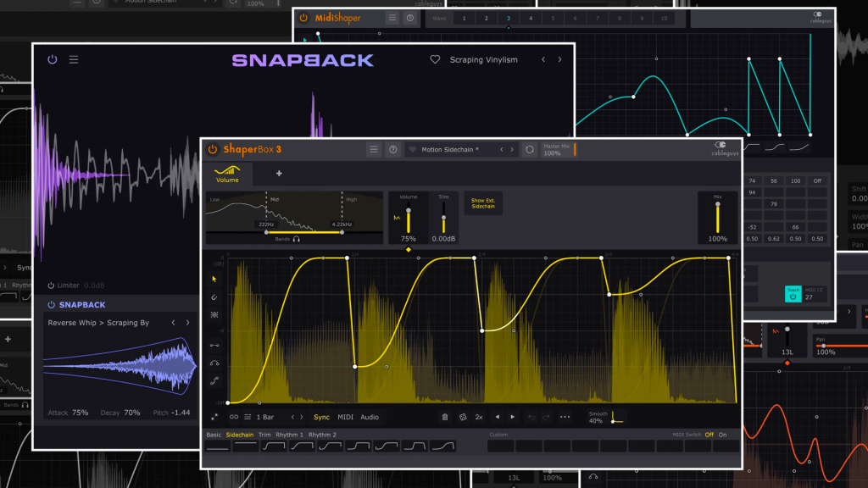Toggle the link icon beside 1 Bar
Image resolution: width=868 pixels, height=488 pixels.
(x=234, y=417)
